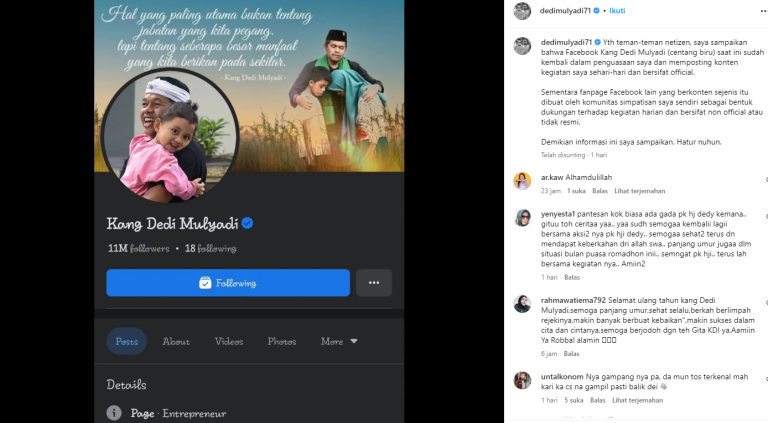Click the dedimulyadi71 header profile avatar

(x=522, y=10)
